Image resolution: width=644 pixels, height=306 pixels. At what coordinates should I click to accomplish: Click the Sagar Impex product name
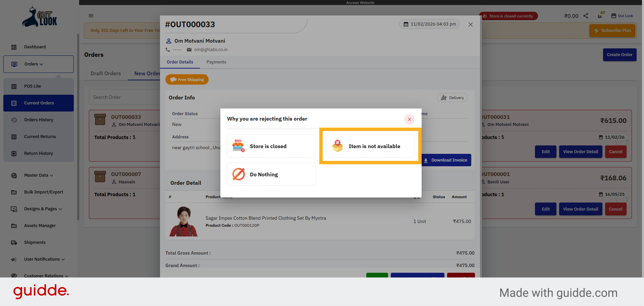[x=266, y=218]
